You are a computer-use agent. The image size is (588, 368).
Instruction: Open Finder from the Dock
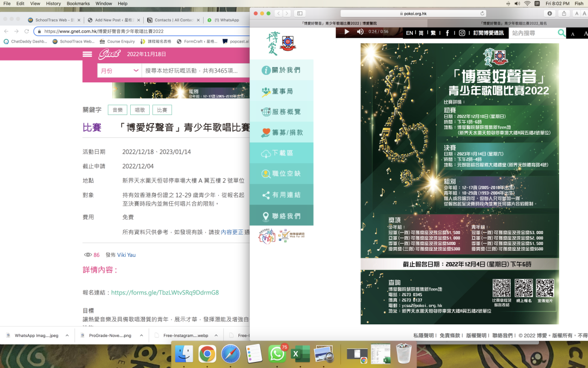point(184,354)
